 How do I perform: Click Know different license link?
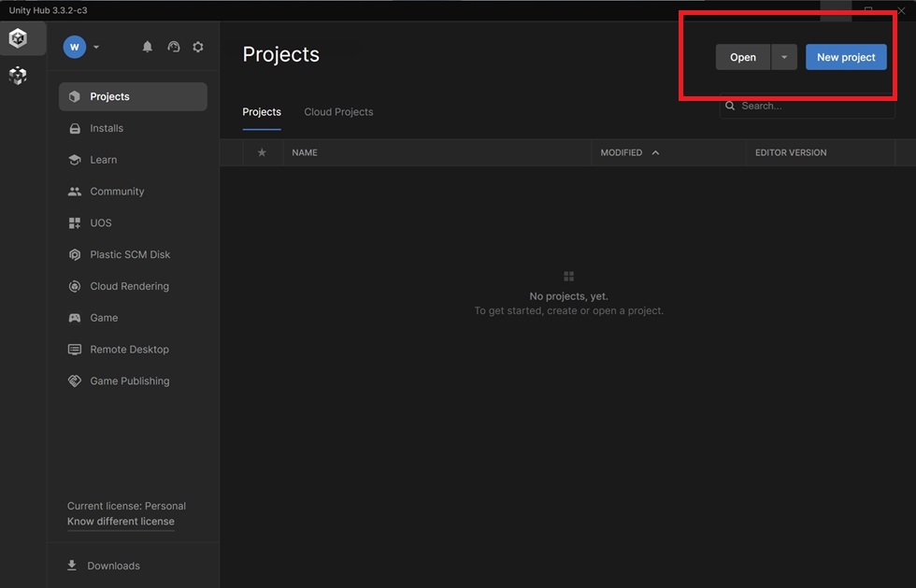click(121, 522)
